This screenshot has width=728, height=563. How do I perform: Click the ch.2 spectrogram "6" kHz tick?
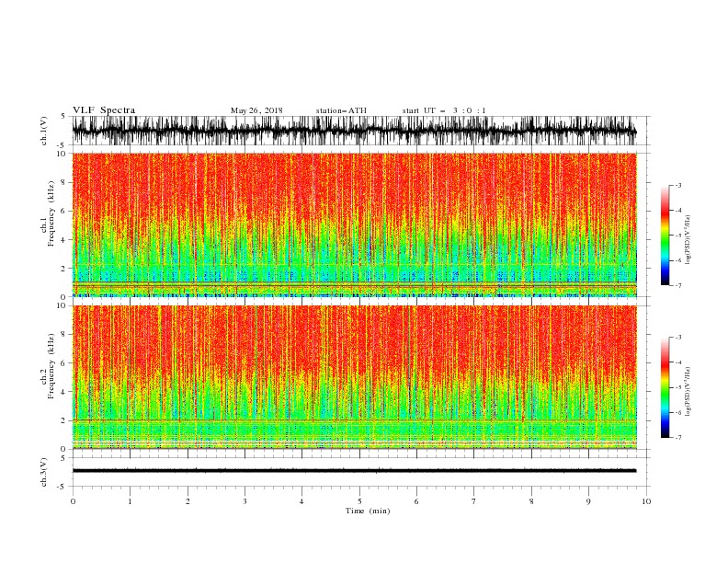coord(64,363)
